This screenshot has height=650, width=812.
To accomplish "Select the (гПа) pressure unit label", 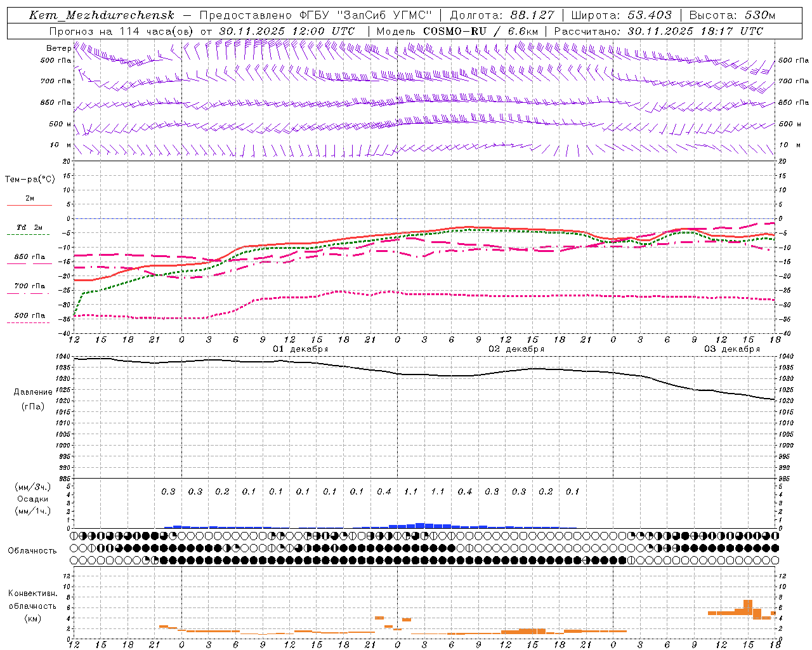I will pyautogui.click(x=33, y=407).
